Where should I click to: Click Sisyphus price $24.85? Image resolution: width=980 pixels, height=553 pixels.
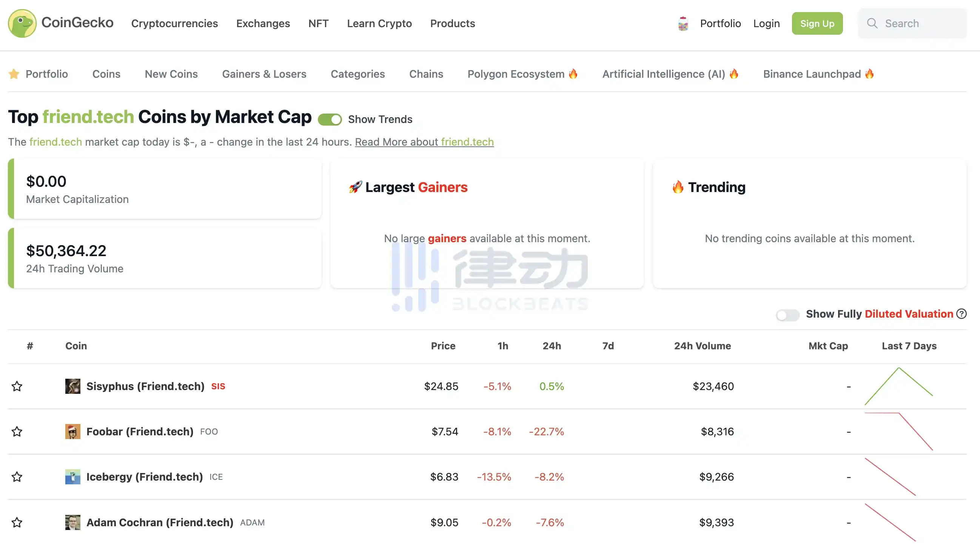(441, 386)
